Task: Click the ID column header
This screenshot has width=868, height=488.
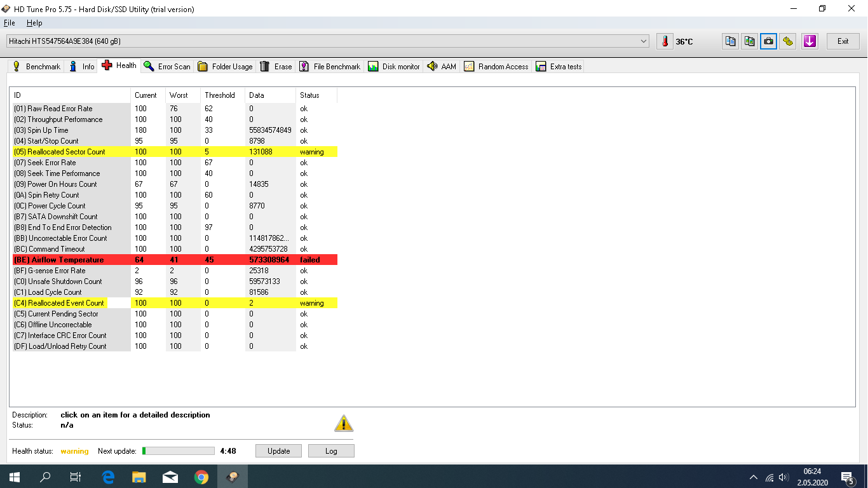Action: [71, 95]
